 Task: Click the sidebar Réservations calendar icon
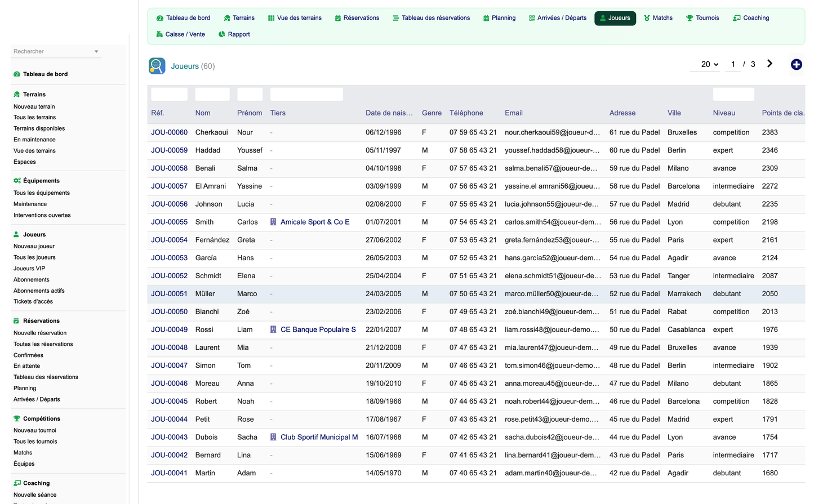16,321
